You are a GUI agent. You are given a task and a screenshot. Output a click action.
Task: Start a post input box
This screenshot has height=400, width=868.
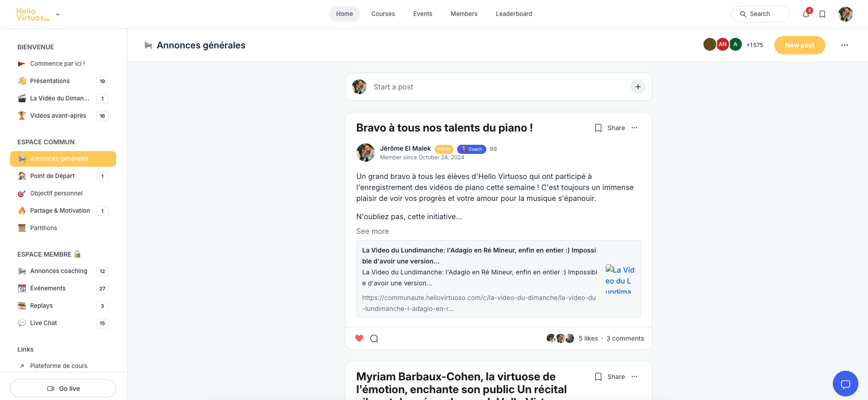click(499, 87)
